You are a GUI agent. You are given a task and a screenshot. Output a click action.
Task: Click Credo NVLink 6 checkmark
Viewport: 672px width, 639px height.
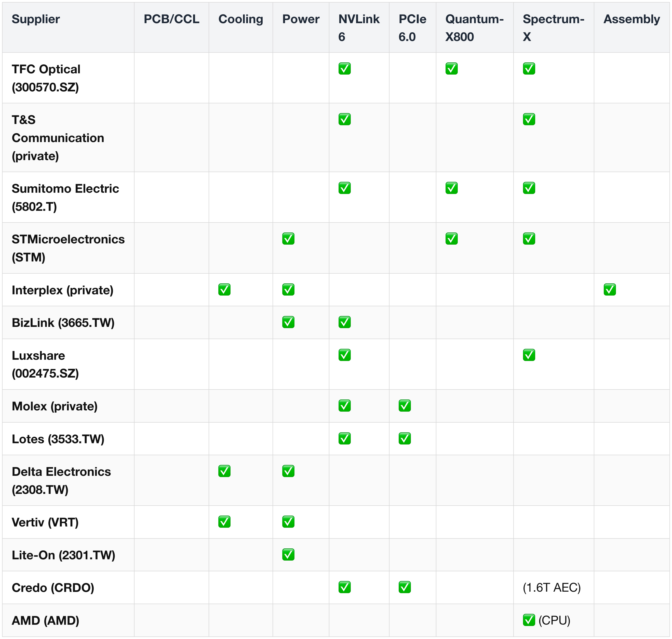[344, 587]
